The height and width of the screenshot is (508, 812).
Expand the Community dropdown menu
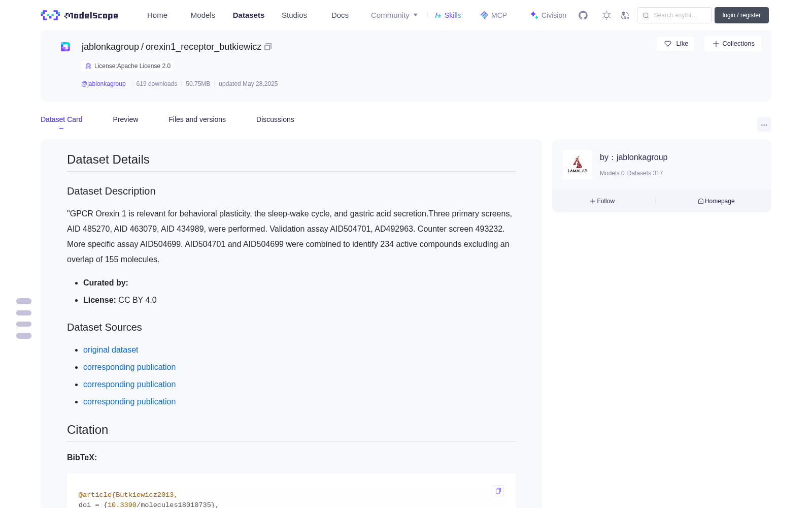394,15
